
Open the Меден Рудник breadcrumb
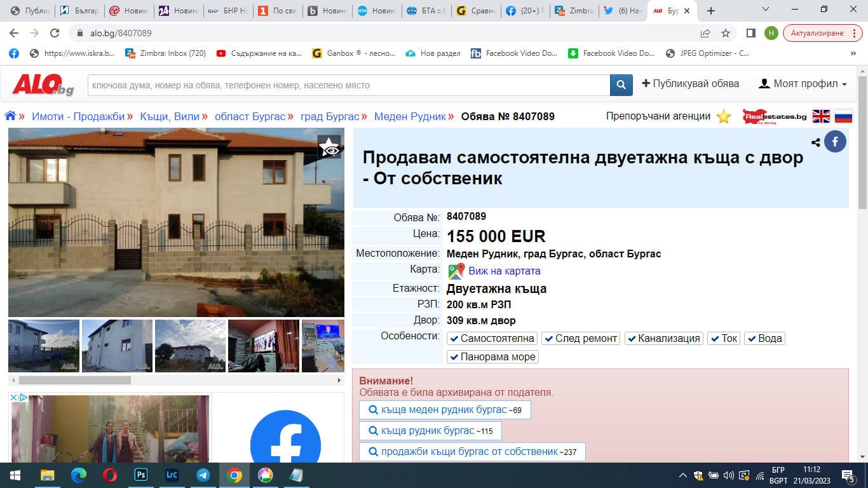pyautogui.click(x=410, y=116)
